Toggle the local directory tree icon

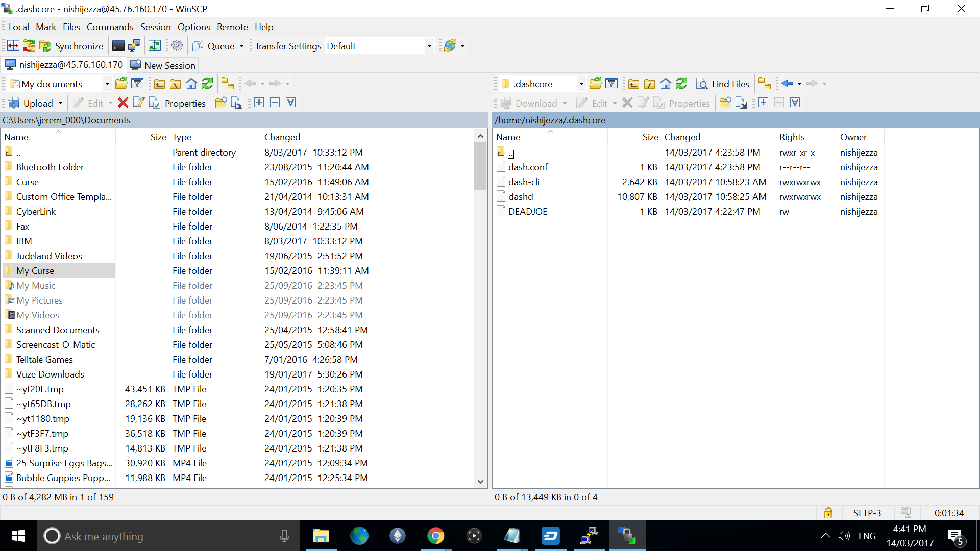(228, 83)
